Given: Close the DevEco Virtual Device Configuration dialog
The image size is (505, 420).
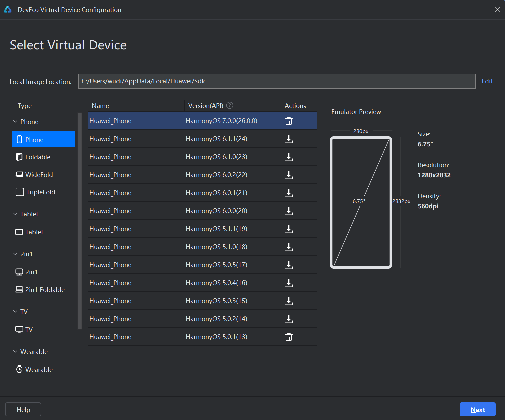Looking at the screenshot, I should pos(497,9).
